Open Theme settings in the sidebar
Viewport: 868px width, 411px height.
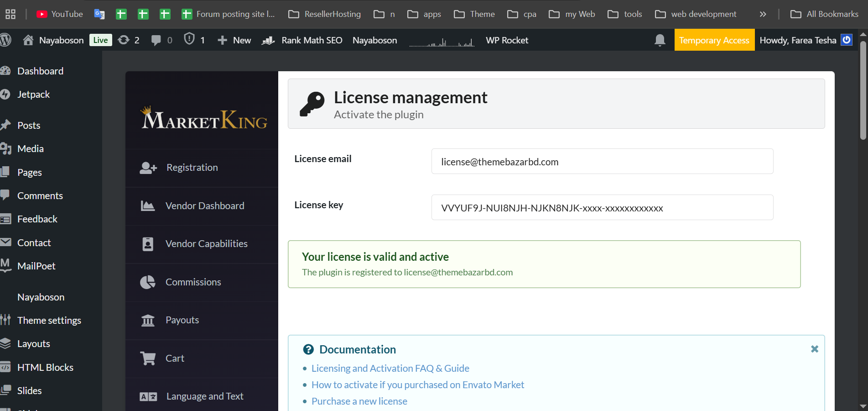49,320
